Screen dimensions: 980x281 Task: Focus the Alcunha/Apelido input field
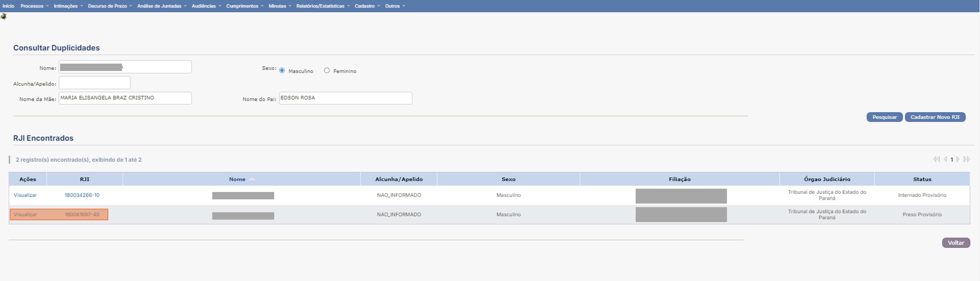click(95, 83)
